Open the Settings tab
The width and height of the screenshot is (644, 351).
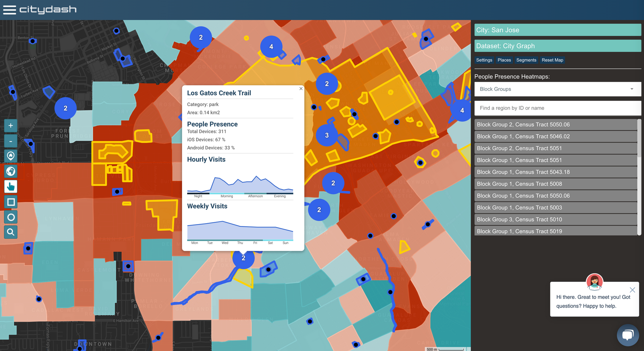coord(484,60)
